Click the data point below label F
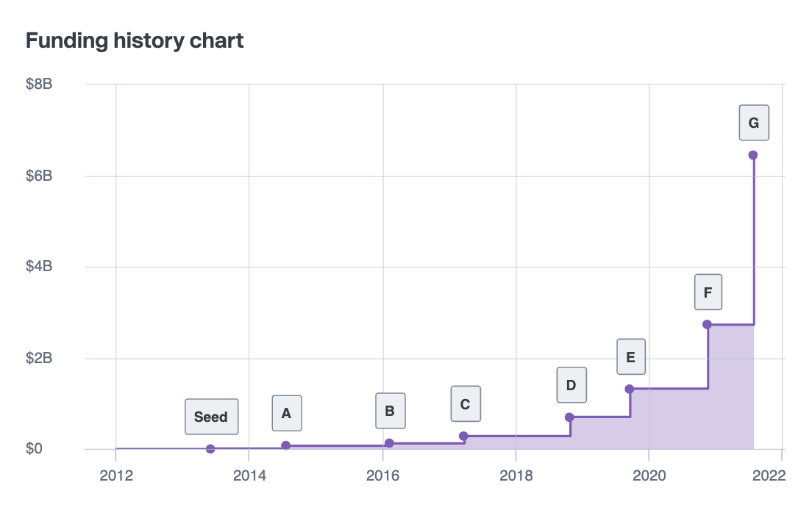812x510 pixels. [x=707, y=324]
